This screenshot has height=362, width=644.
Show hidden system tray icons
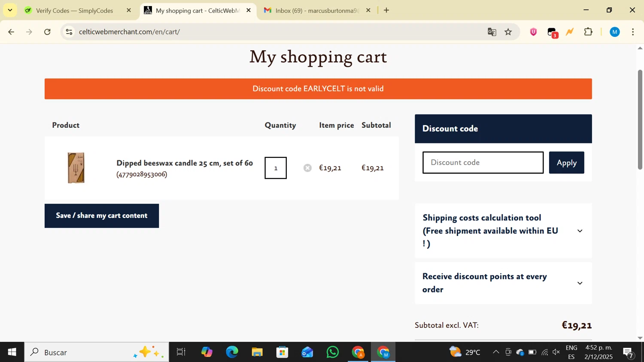(x=496, y=352)
